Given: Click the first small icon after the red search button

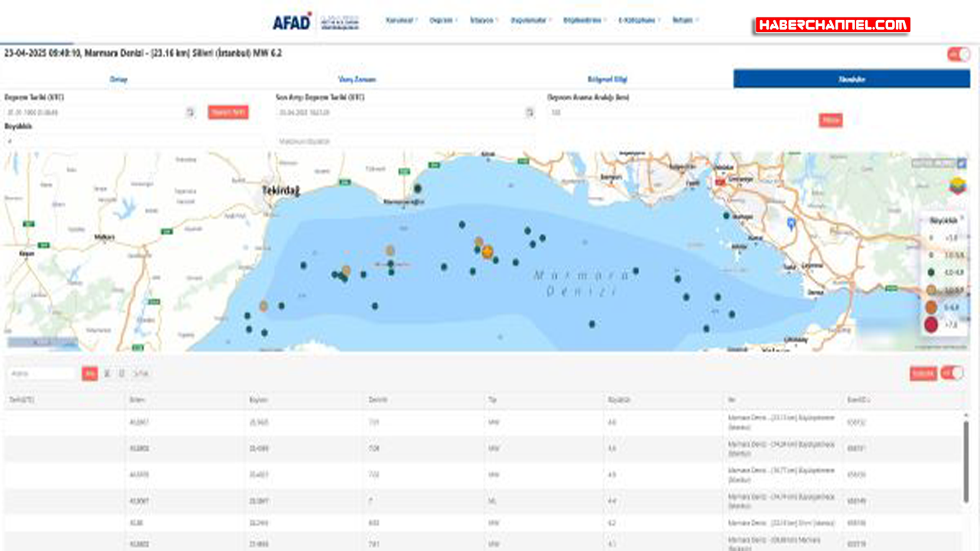Looking at the screenshot, I should click(x=107, y=373).
